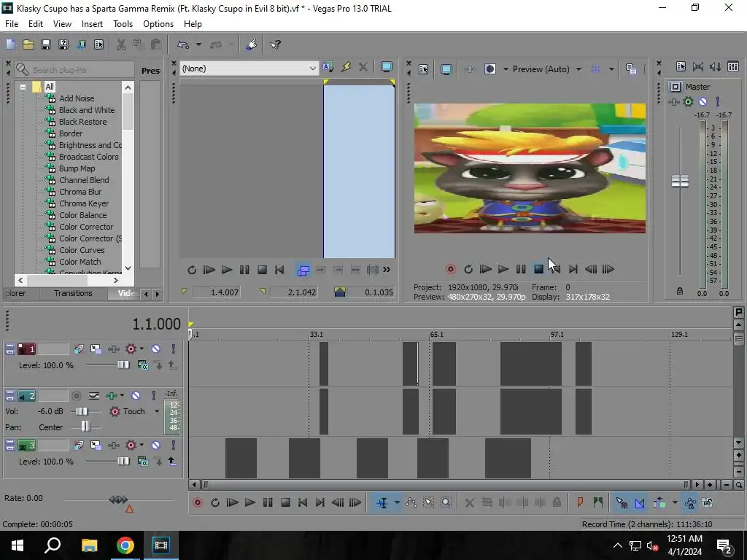Open the (None) media dropdown in trimmer
Viewport: 747px width, 560px height.
pyautogui.click(x=248, y=69)
